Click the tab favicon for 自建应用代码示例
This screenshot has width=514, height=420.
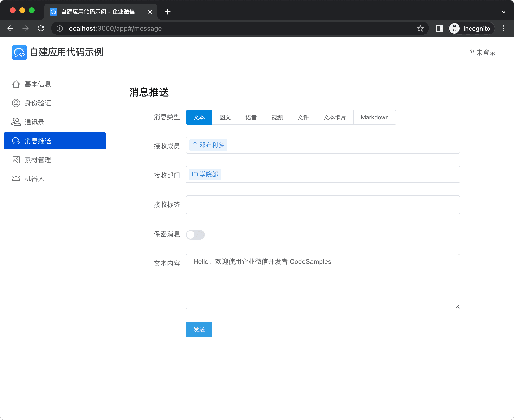click(x=53, y=12)
